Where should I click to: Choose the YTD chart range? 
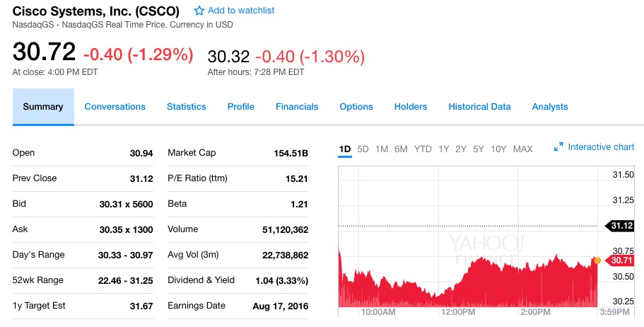click(423, 149)
